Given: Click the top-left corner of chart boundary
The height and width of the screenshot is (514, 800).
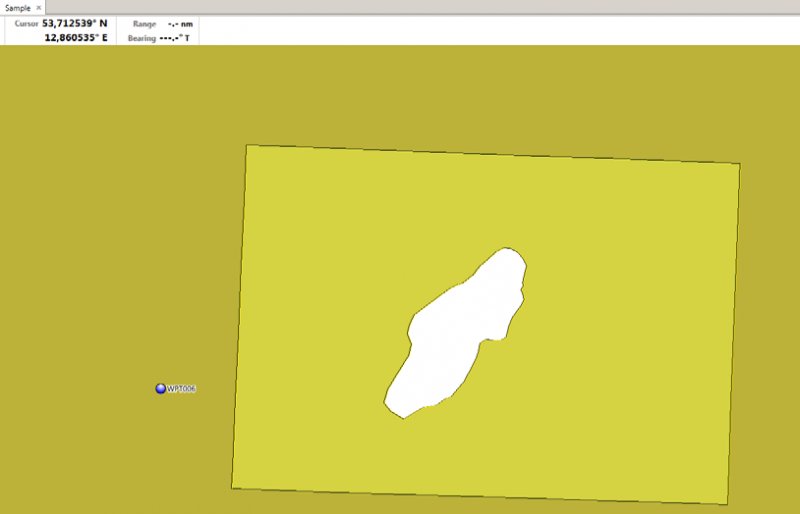Looking at the screenshot, I should [x=246, y=146].
